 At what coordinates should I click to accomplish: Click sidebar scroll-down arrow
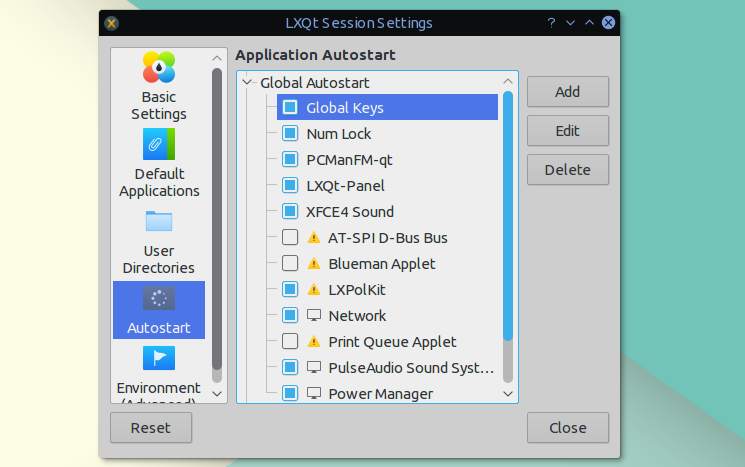click(x=217, y=394)
